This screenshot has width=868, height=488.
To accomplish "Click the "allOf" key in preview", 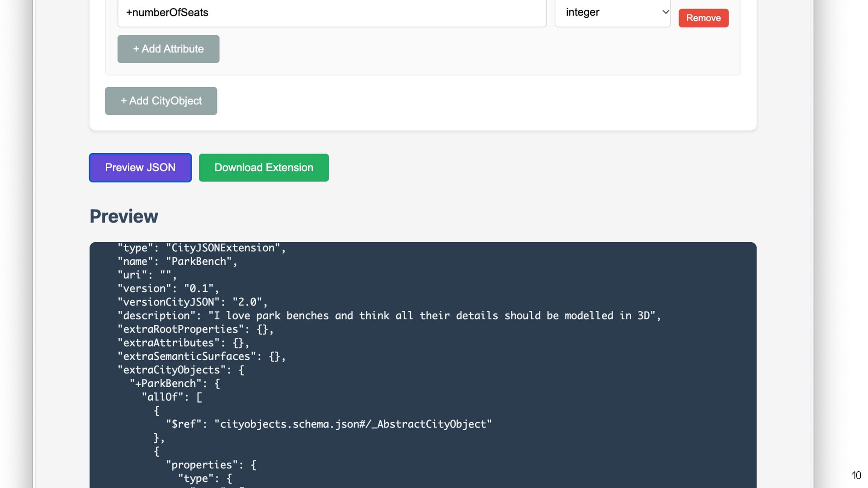I will (162, 397).
